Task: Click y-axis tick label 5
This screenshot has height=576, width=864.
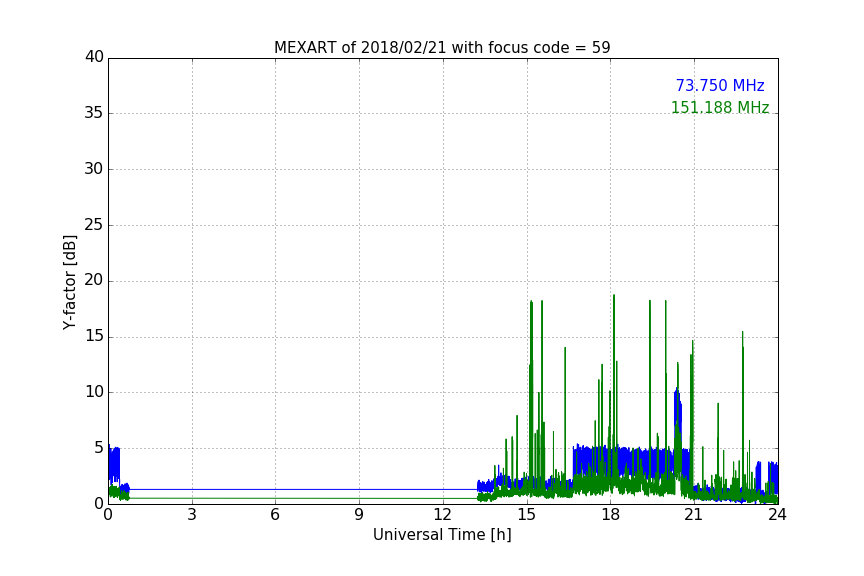Action: 99,448
